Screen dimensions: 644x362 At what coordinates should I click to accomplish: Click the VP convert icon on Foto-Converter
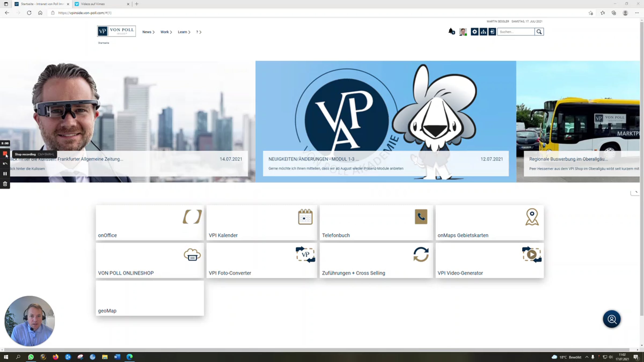305,254
